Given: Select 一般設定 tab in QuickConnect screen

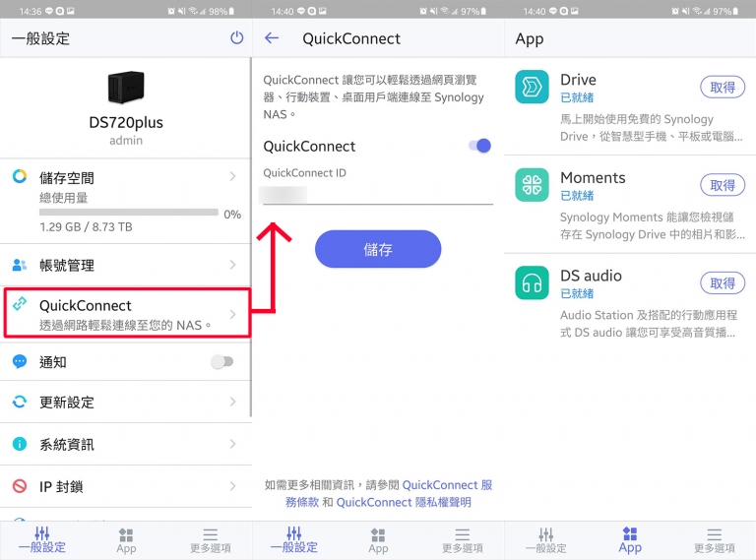Looking at the screenshot, I should [294, 540].
